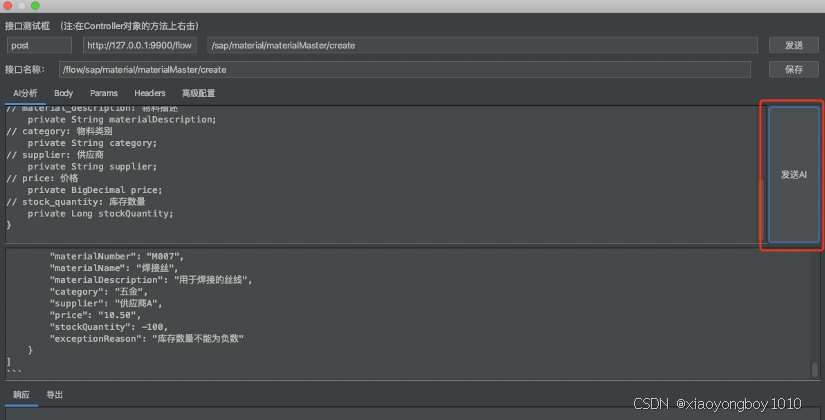Screen dimensions: 825x420
Task: Click the JSON line "materialNumber": "M007"
Action: pos(117,256)
